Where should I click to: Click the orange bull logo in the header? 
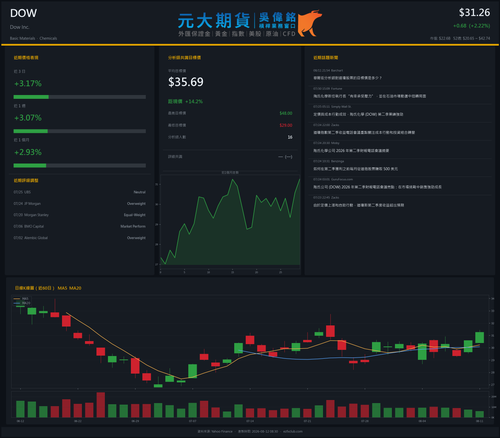pos(309,23)
